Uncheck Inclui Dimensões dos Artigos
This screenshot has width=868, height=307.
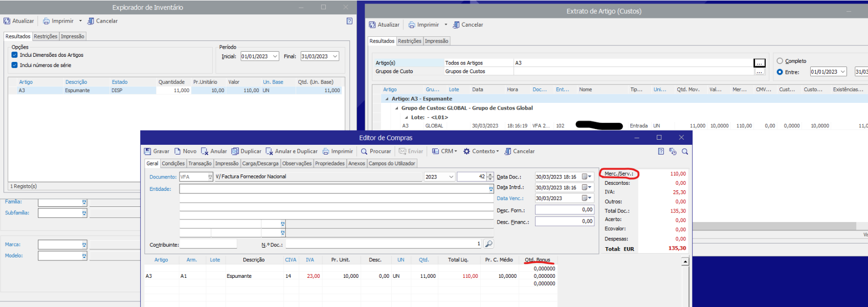pyautogui.click(x=14, y=55)
